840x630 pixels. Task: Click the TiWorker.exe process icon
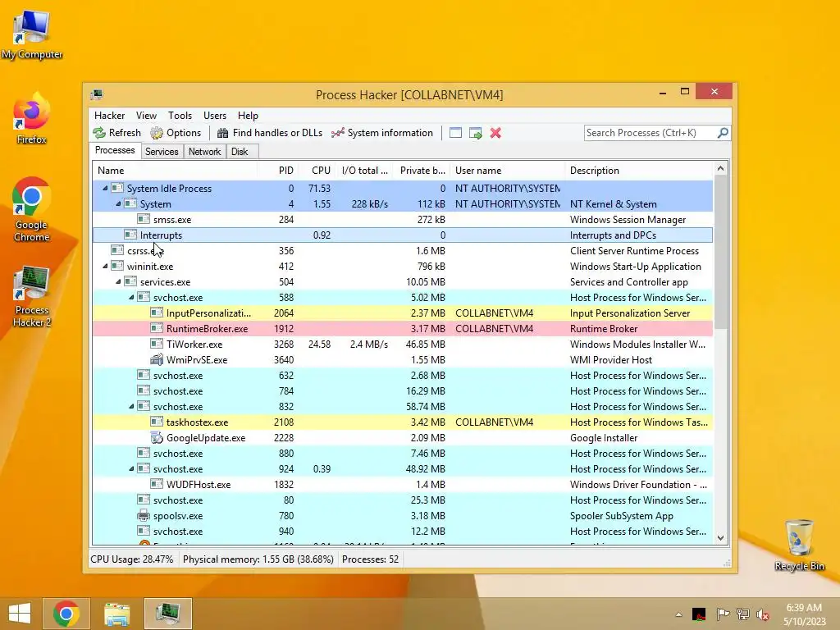(157, 344)
